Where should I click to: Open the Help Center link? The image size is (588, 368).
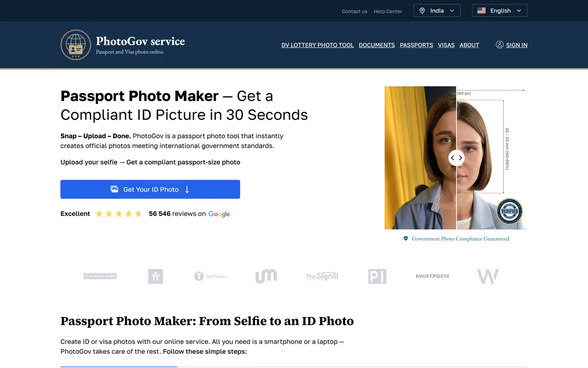pyautogui.click(x=388, y=11)
